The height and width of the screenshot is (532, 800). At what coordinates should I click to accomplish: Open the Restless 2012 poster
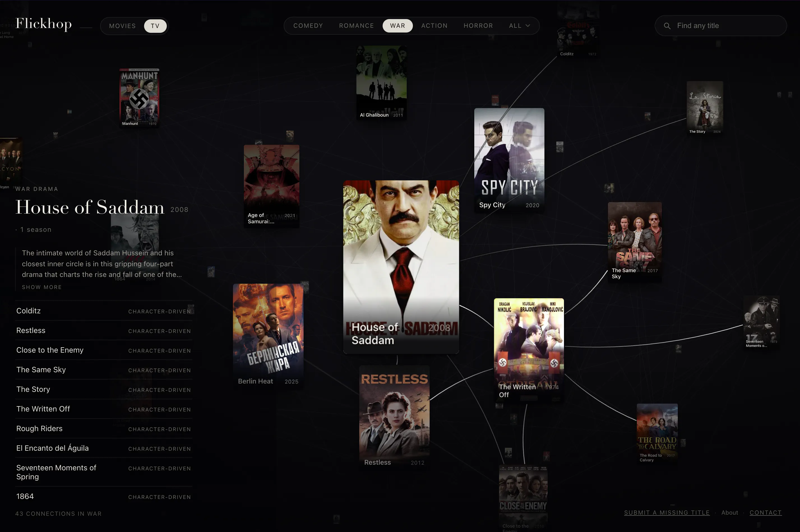[394, 417]
